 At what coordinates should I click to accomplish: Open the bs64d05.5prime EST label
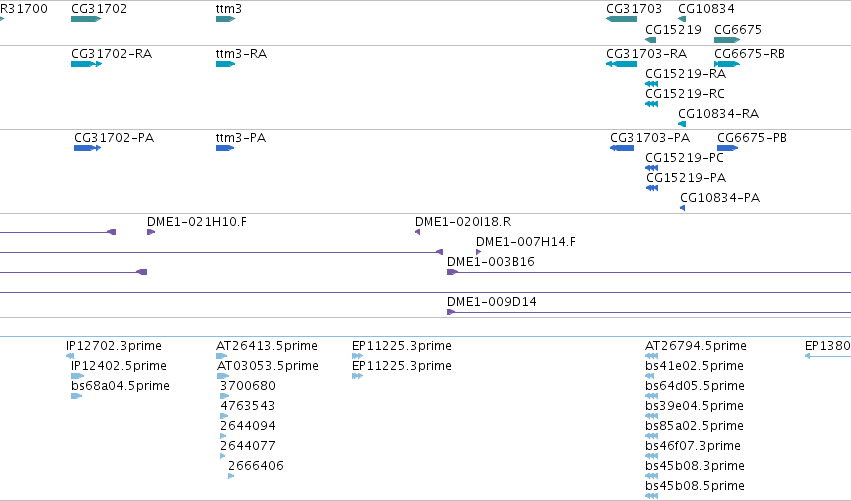click(695, 386)
